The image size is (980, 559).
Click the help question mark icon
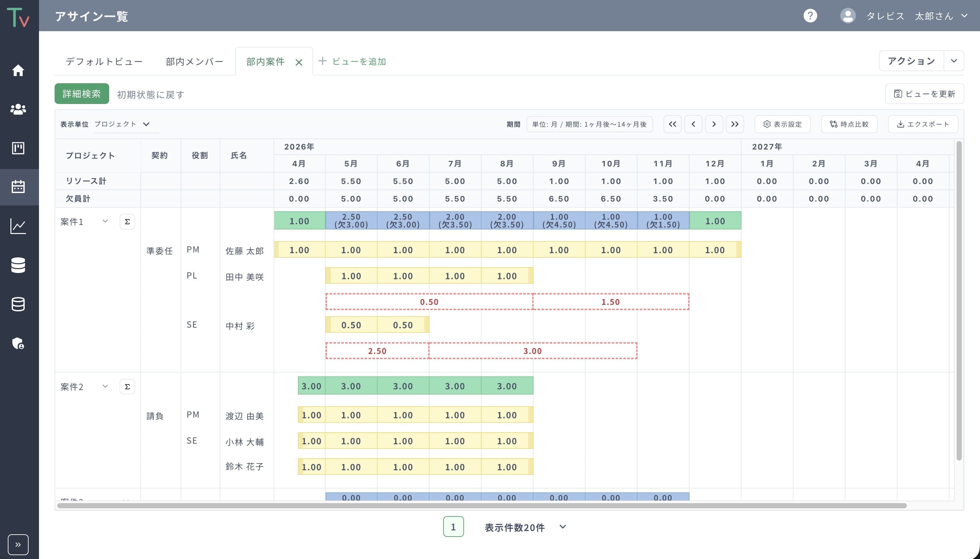(x=810, y=16)
